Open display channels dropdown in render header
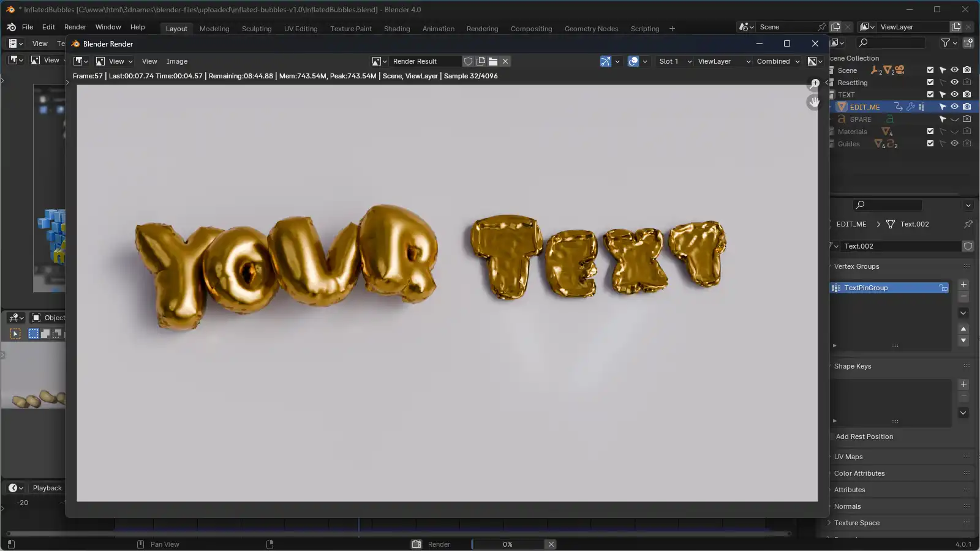This screenshot has height=551, width=980. point(815,61)
